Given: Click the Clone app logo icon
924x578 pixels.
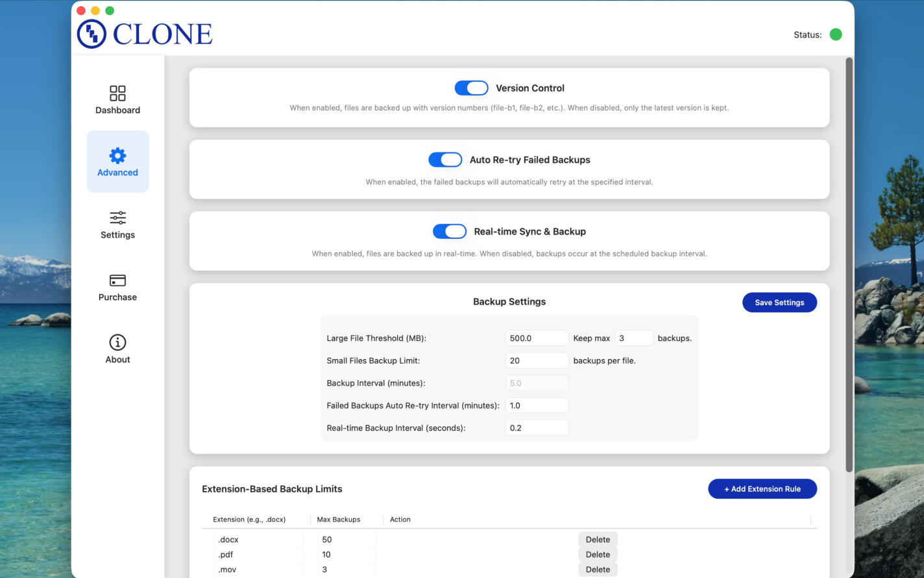Looking at the screenshot, I should tap(91, 34).
